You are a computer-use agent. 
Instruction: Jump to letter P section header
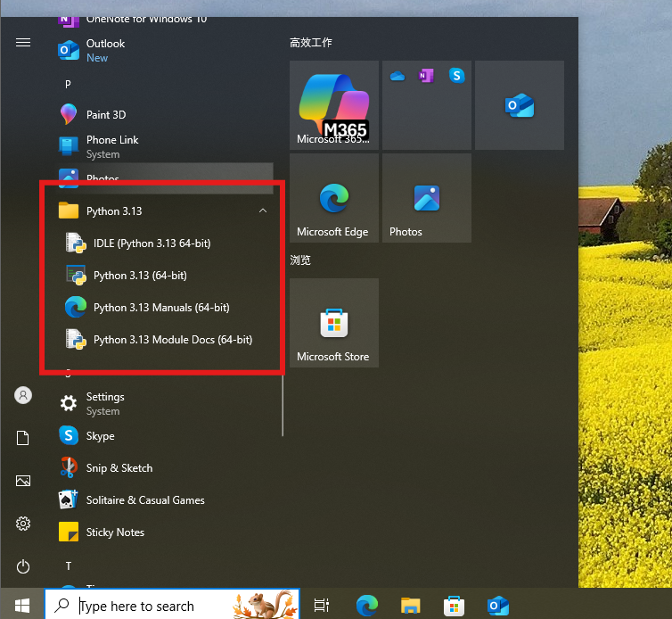[x=69, y=84]
